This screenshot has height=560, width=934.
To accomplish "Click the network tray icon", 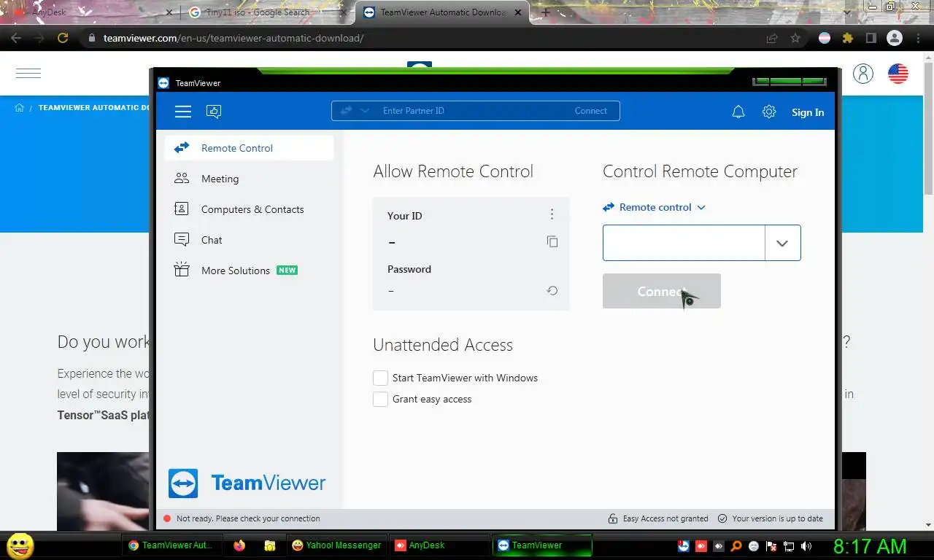I will (x=789, y=545).
